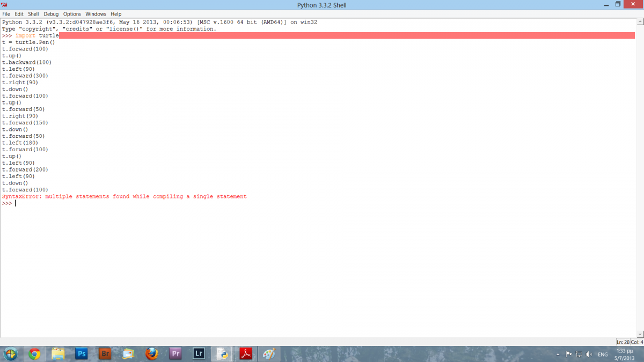Open Google Chrome from the taskbar

(x=34, y=354)
